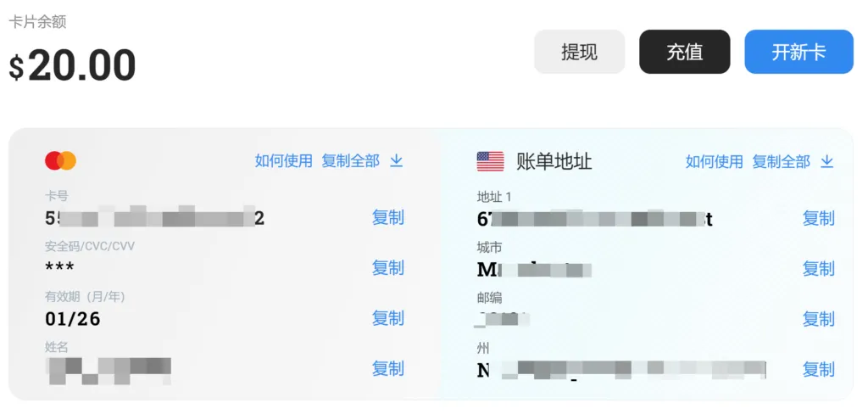Copy the 邮编 postal code
This screenshot has height=414, width=868.
pyautogui.click(x=819, y=319)
